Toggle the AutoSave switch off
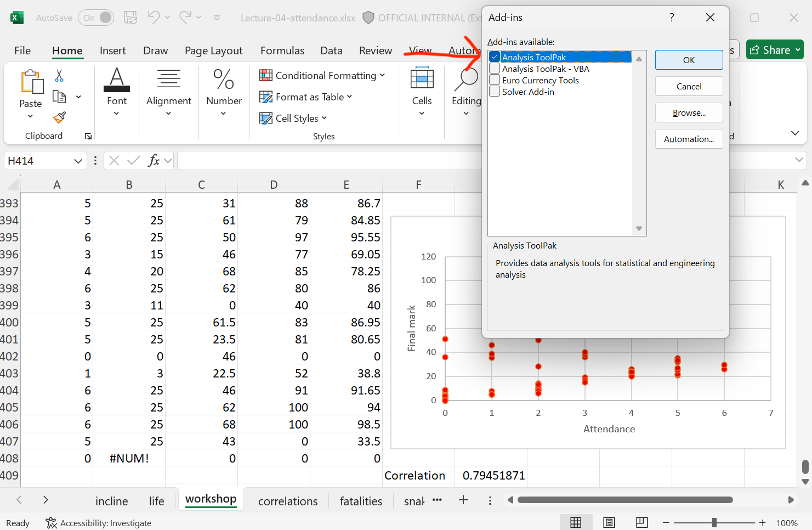 (96, 18)
